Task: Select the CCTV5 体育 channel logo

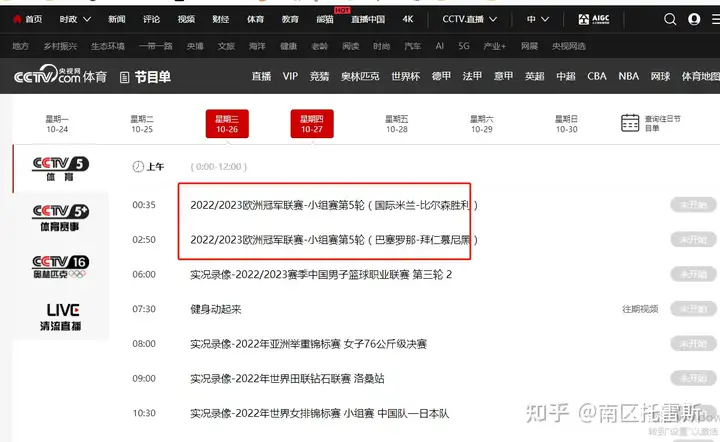Action: (x=60, y=168)
